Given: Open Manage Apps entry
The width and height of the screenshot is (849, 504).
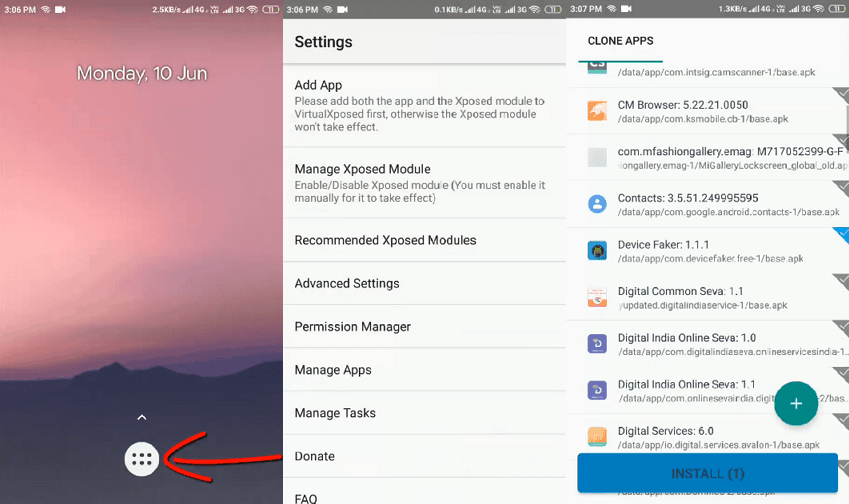Looking at the screenshot, I should (x=424, y=370).
